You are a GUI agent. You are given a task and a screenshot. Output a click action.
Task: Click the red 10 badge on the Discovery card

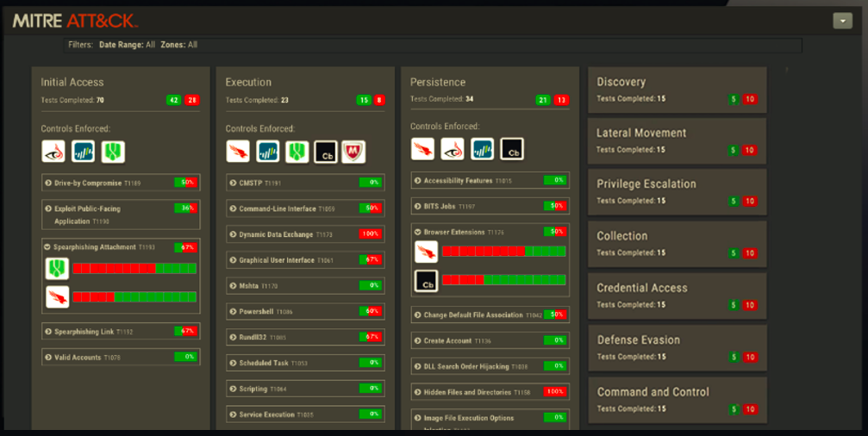[750, 100]
